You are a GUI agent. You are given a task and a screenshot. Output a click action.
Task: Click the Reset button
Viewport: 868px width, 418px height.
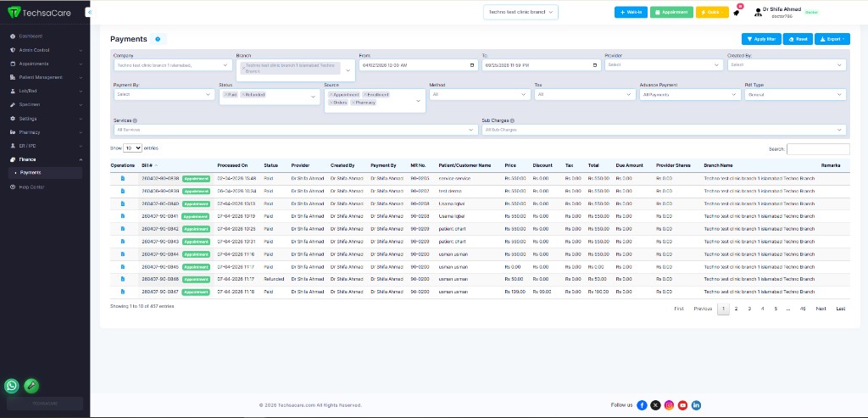point(798,39)
